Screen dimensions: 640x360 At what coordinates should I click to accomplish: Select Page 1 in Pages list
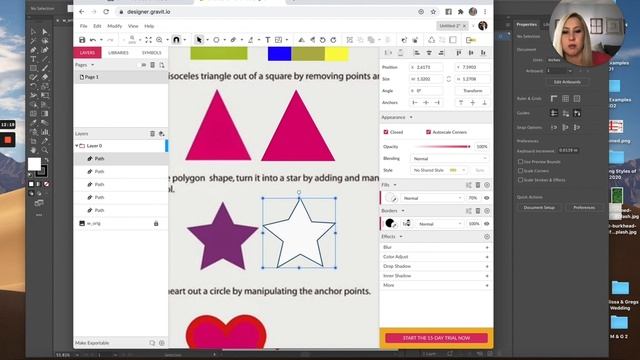point(121,77)
